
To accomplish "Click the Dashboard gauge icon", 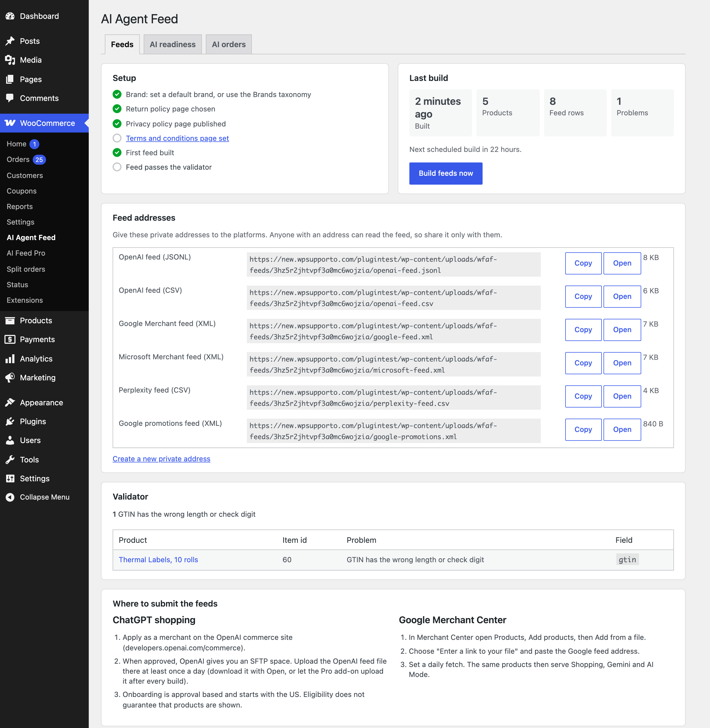I will coord(10,16).
